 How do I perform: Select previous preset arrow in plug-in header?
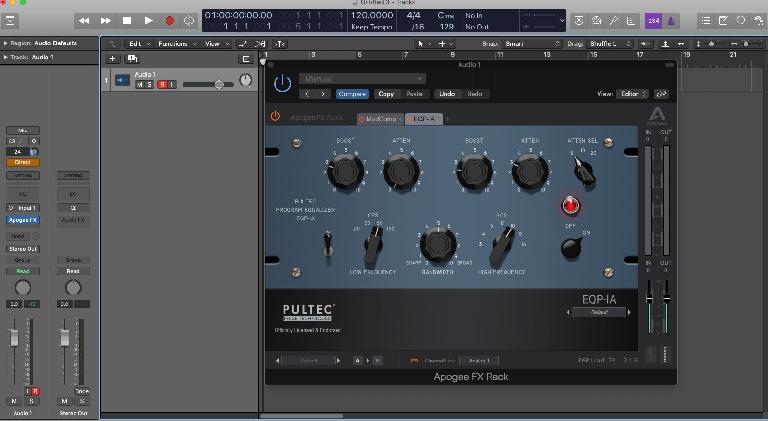[308, 94]
